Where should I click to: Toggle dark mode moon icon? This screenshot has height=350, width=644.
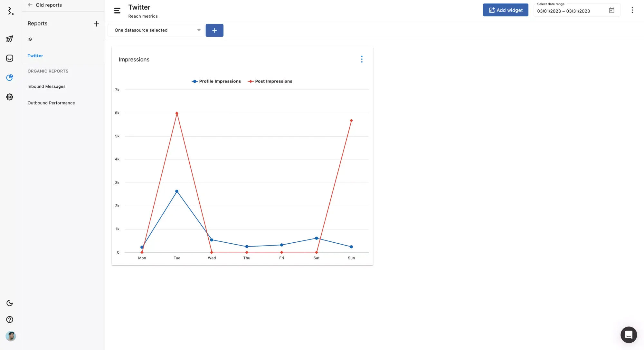tap(10, 303)
